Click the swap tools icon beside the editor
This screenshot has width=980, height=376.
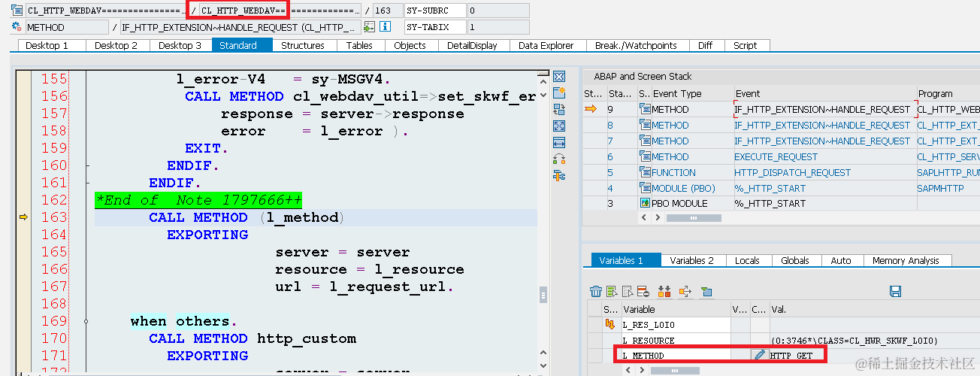(x=559, y=159)
